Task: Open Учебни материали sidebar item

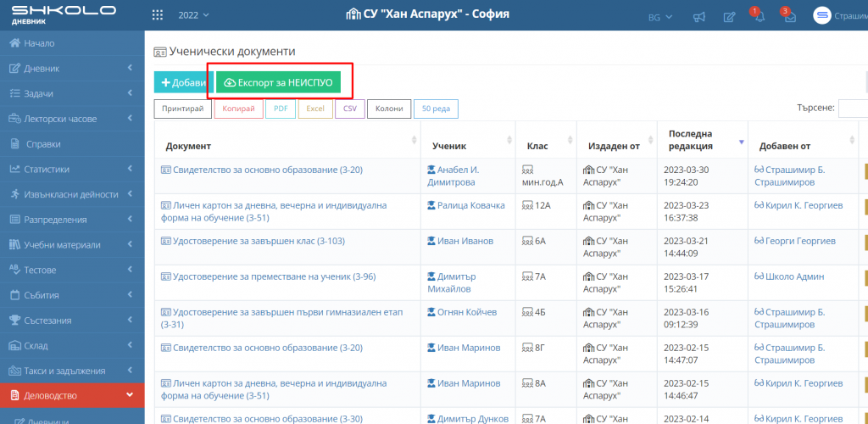Action: coord(72,245)
